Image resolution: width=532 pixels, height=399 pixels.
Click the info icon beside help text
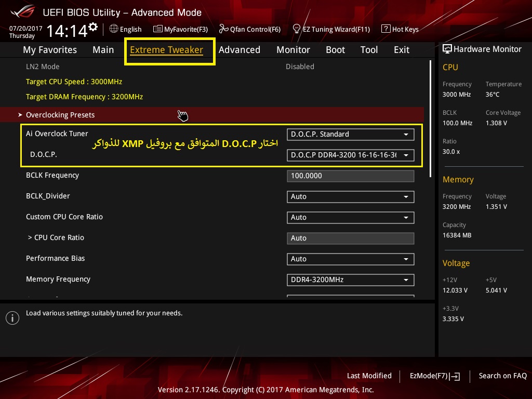click(12, 318)
